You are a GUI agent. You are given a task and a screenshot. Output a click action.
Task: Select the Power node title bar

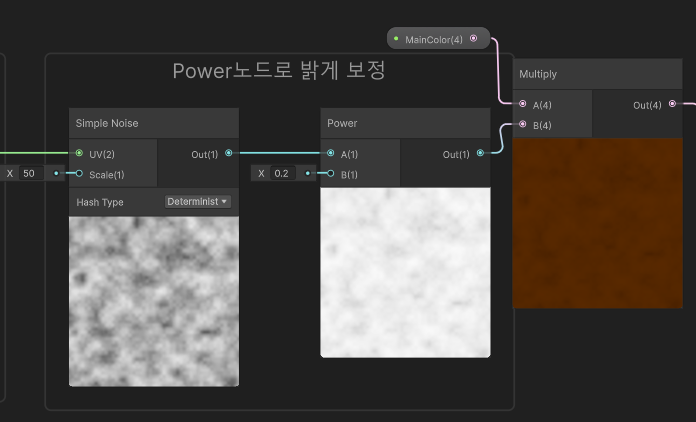point(405,123)
